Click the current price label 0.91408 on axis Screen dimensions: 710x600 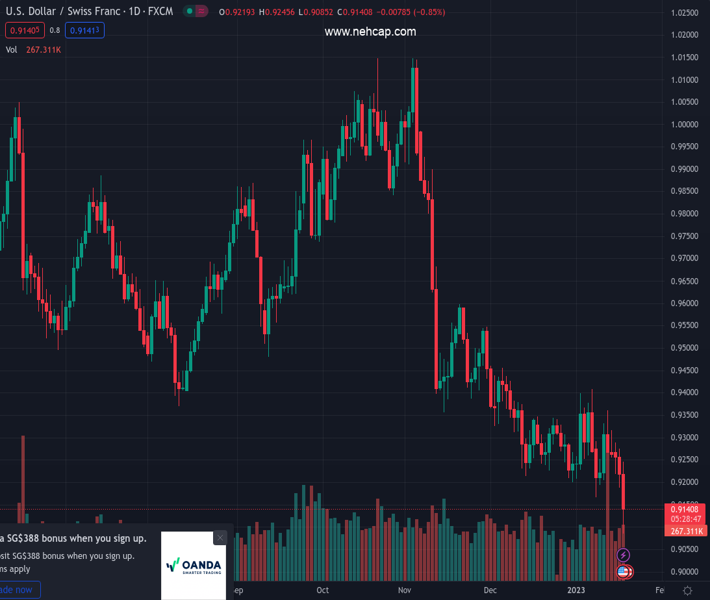tap(684, 510)
